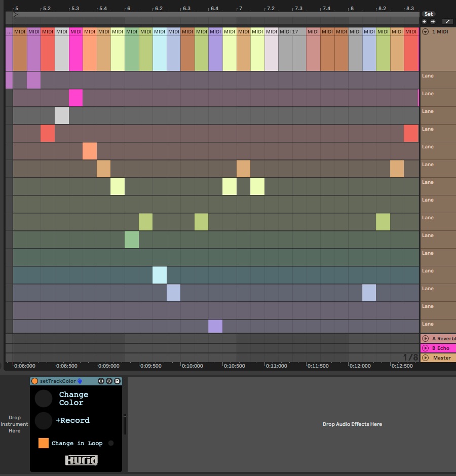This screenshot has width=456, height=476.
Task: Click the Kurid logo
Action: coord(81,460)
